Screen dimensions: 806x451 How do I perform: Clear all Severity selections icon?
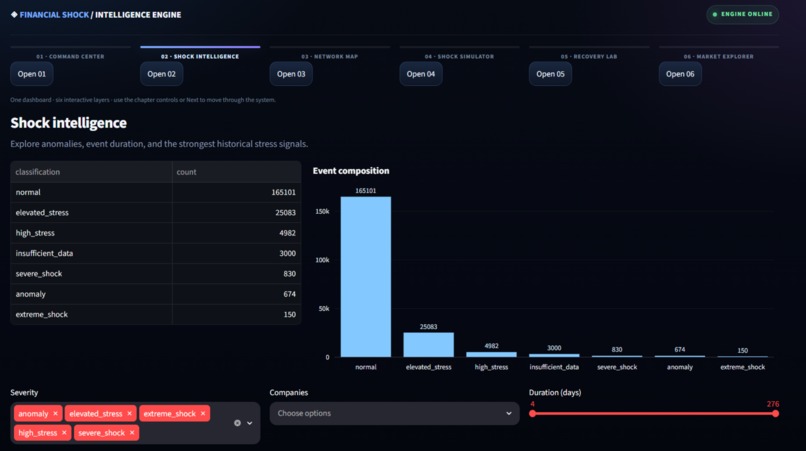click(237, 423)
